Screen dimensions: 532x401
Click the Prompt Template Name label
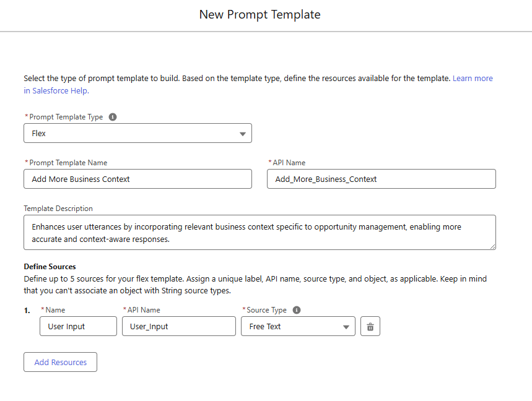[68, 163]
